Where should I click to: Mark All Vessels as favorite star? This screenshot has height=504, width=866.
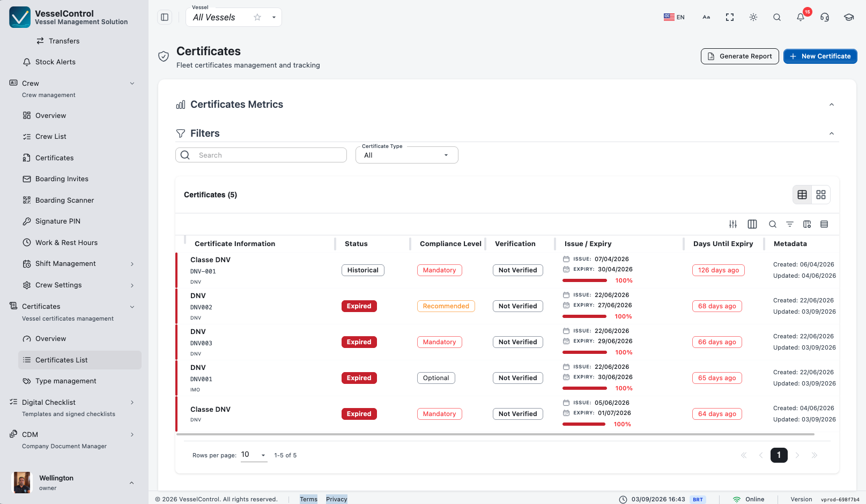(257, 17)
